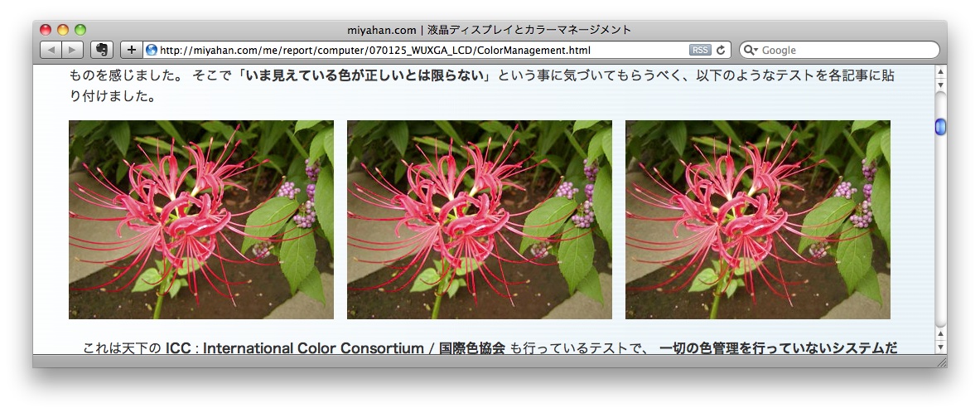The width and height of the screenshot is (980, 413).
Task: Click the text '国際色協会'
Action: point(472,348)
